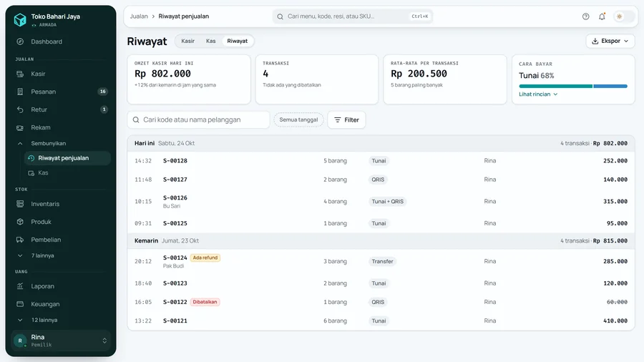Click the search icon in top search bar
Screen dimensions: 644x362
[x=280, y=16]
